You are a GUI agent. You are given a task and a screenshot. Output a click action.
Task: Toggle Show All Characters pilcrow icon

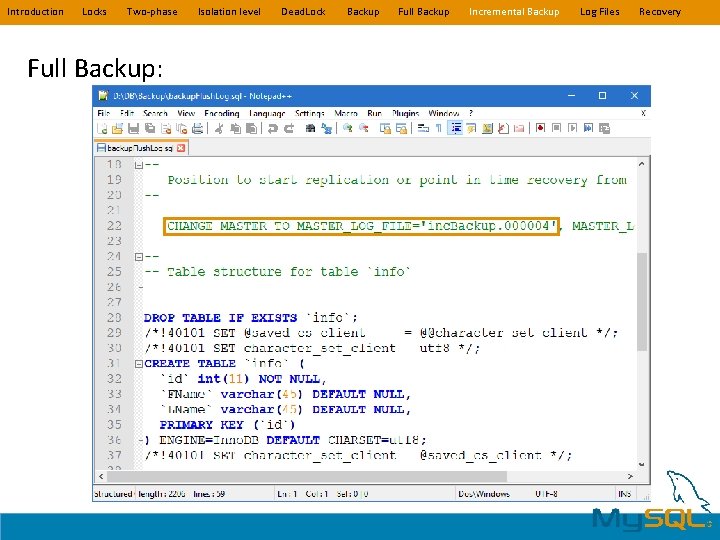[x=439, y=129]
